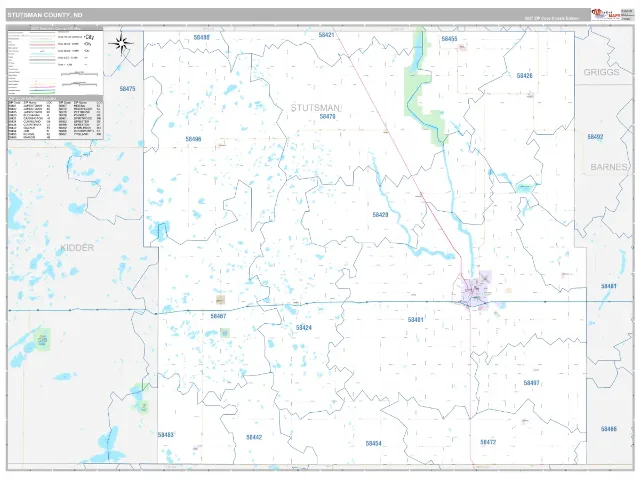Select the STUTSMAN COUNTY, ND title text

tap(45, 15)
